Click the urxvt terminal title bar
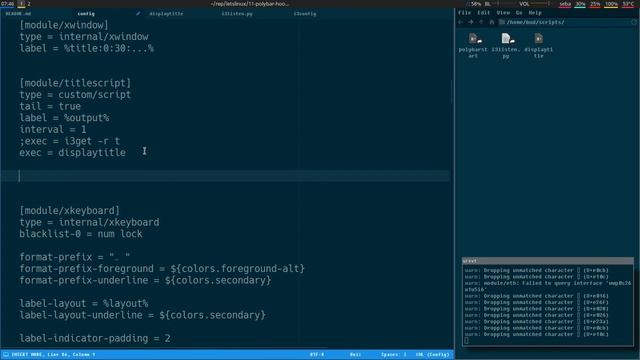Screen dimensions: 640x360 tap(548, 261)
